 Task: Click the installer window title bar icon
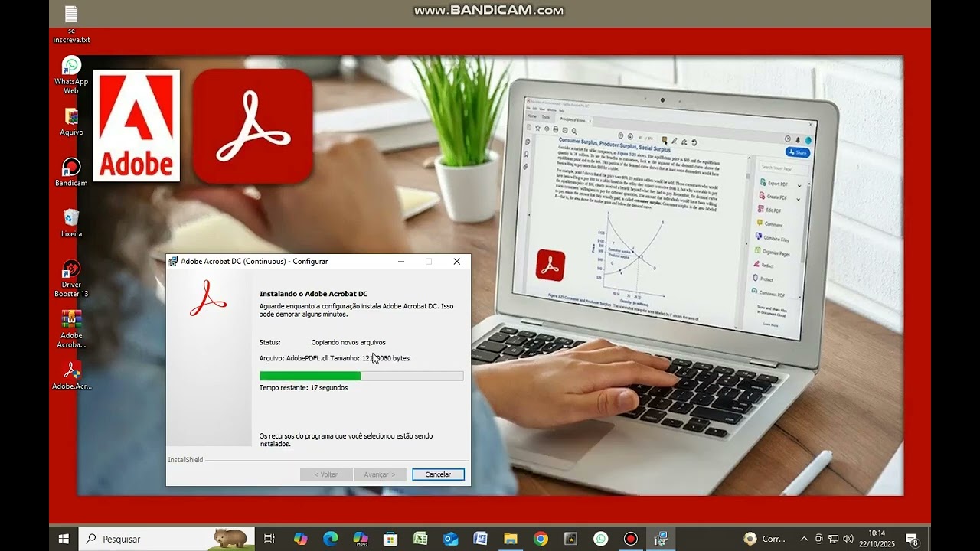pos(173,262)
